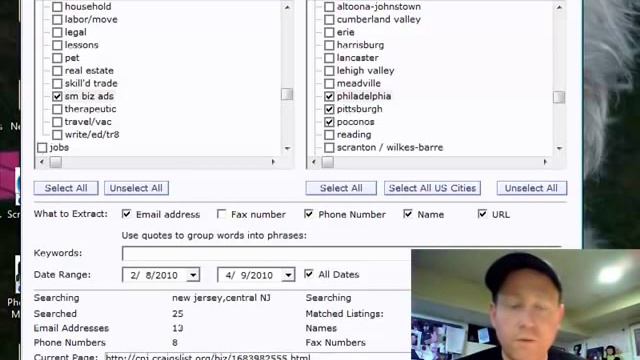Enable the travel/vac category checkbox

point(57,122)
